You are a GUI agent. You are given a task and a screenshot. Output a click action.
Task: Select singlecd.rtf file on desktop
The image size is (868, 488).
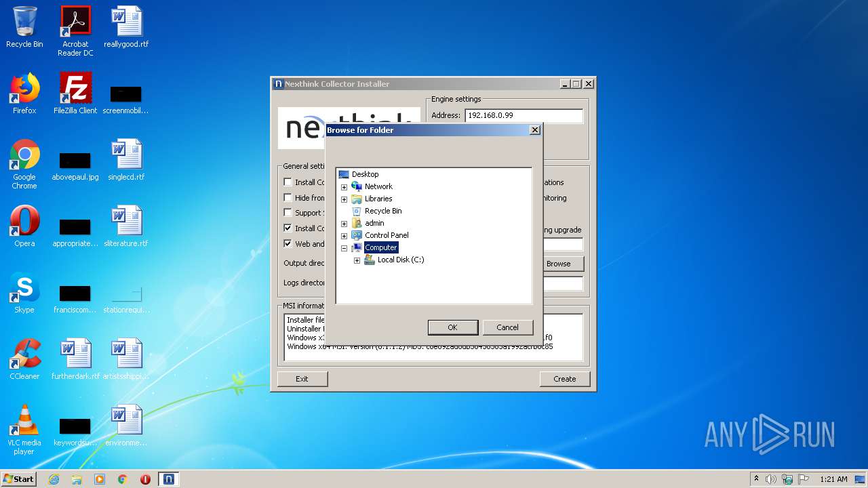tap(126, 160)
